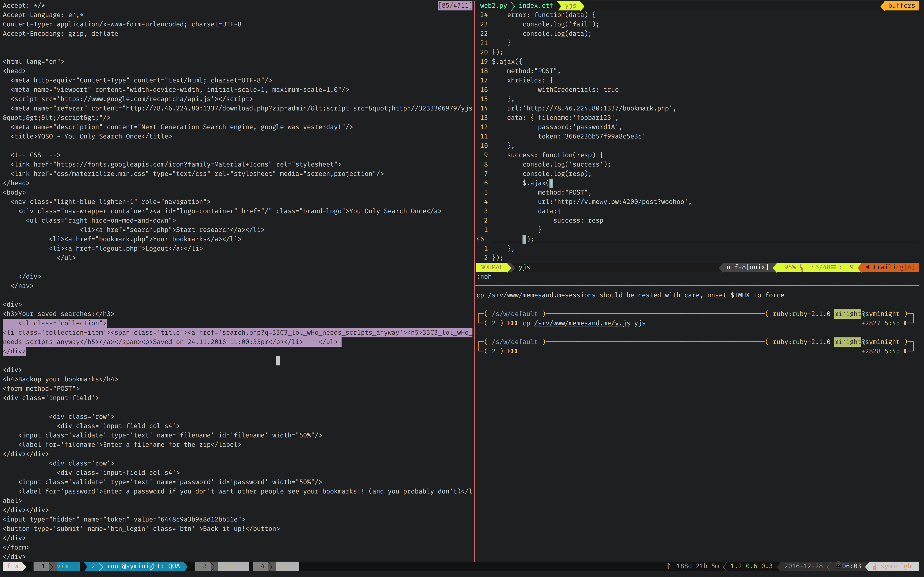Click the highlighted ul class="collection" selection

pos(62,323)
